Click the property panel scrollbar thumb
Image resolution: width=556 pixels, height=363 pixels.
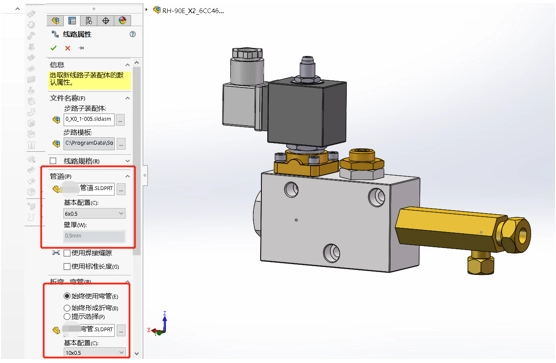pos(137,160)
